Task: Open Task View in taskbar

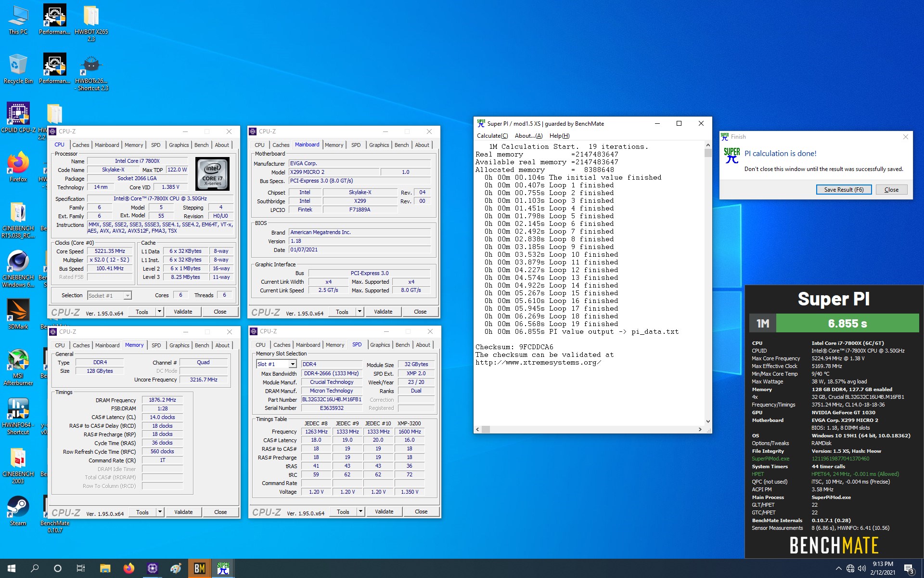Action: [x=81, y=568]
